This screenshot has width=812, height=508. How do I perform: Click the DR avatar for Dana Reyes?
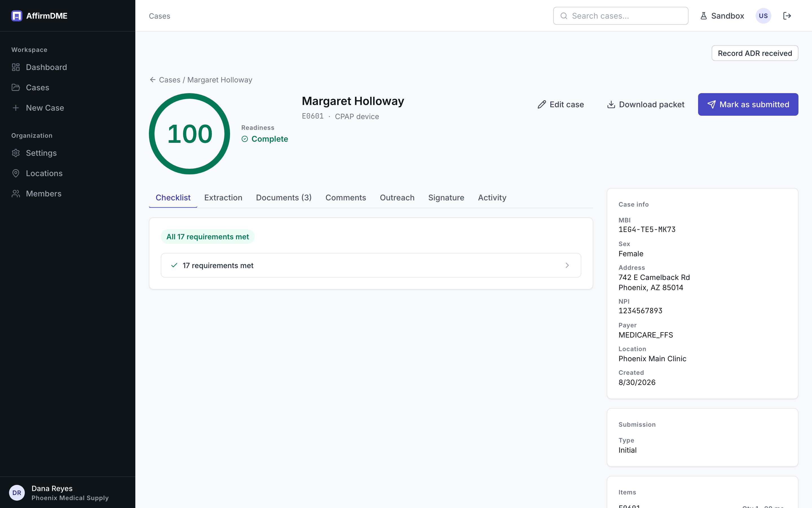coord(17,492)
